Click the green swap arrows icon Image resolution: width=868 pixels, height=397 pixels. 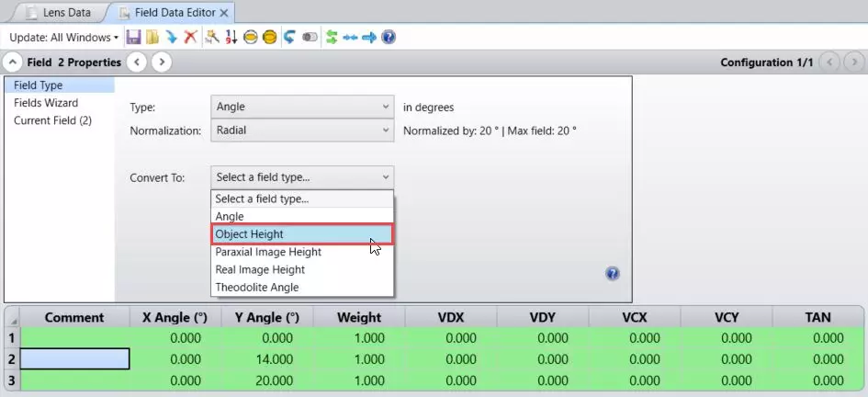coord(331,38)
